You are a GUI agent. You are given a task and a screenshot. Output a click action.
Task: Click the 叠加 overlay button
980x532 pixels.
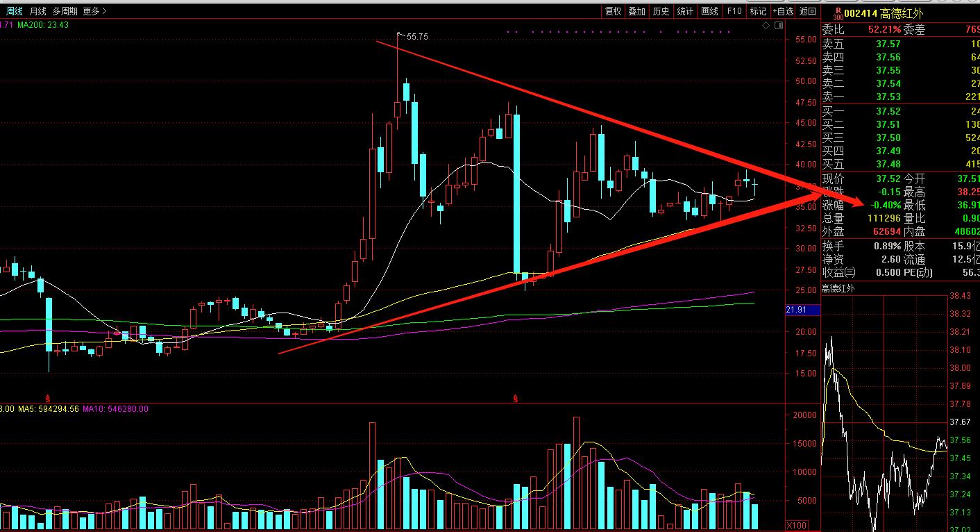pos(636,11)
